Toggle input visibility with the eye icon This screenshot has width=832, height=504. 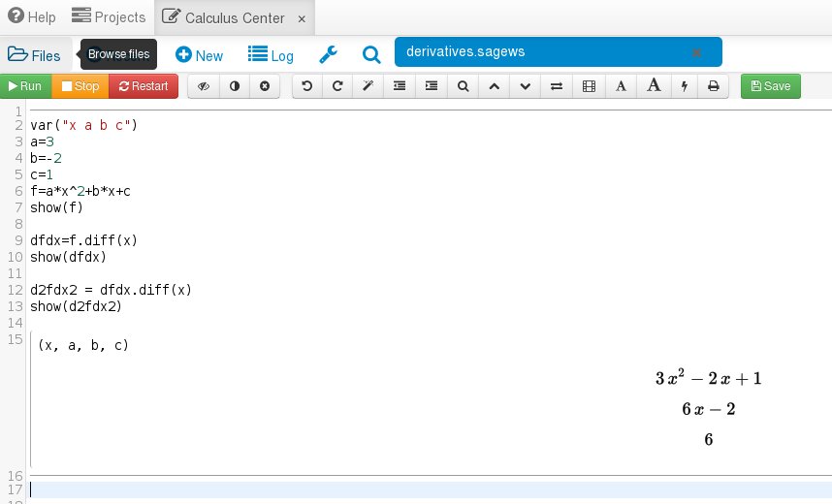tap(204, 86)
